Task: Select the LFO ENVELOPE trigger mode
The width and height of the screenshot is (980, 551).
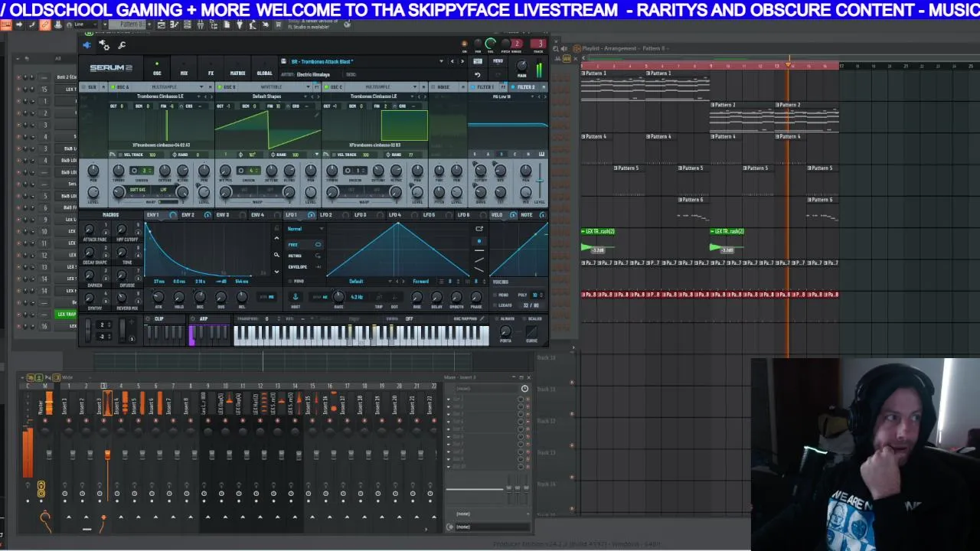Action: 305,266
